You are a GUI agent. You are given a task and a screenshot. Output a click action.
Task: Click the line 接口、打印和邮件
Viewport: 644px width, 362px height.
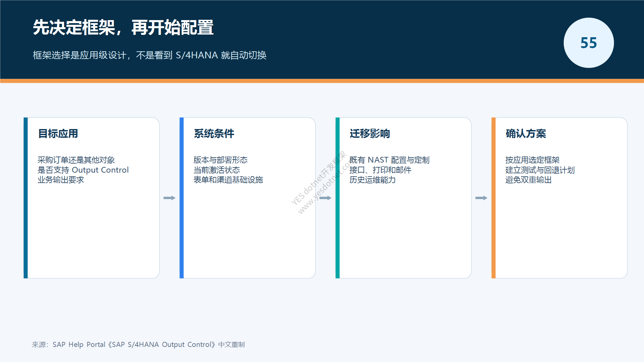[x=380, y=170]
